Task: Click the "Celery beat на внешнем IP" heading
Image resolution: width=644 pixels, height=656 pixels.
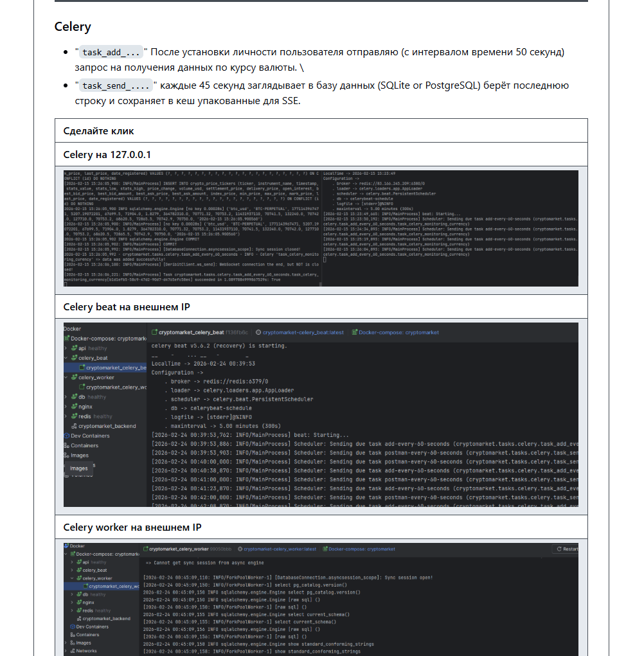Action: coord(127,307)
